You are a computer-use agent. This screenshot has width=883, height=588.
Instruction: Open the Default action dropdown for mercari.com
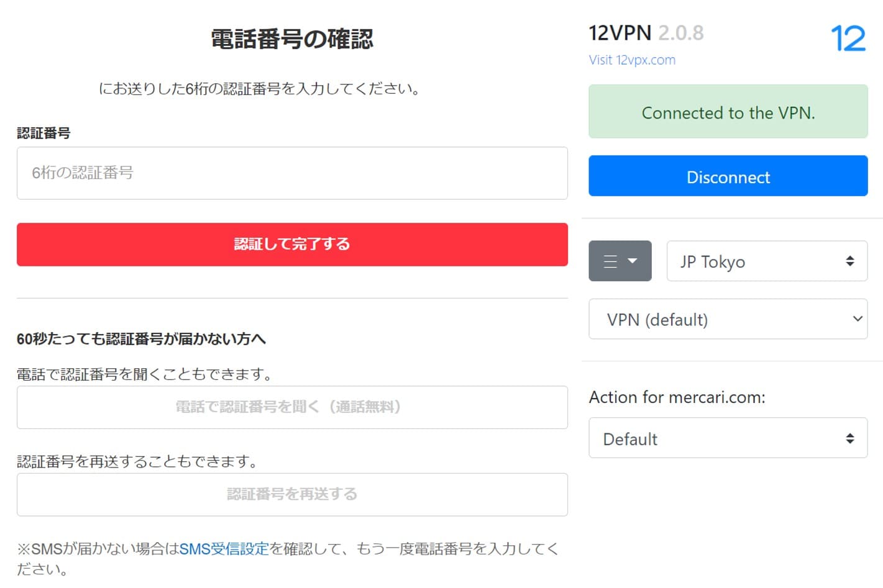[x=728, y=438]
